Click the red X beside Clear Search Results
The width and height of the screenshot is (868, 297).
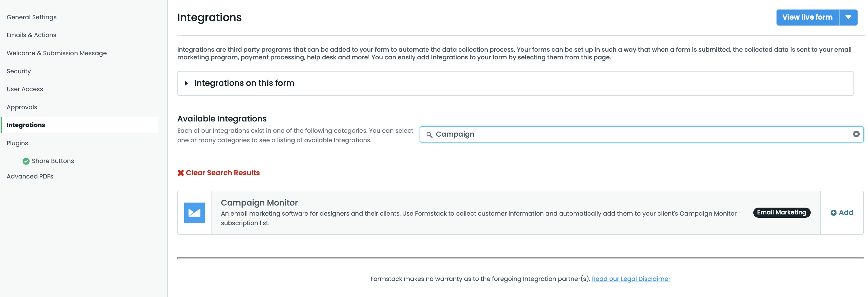[x=181, y=173]
